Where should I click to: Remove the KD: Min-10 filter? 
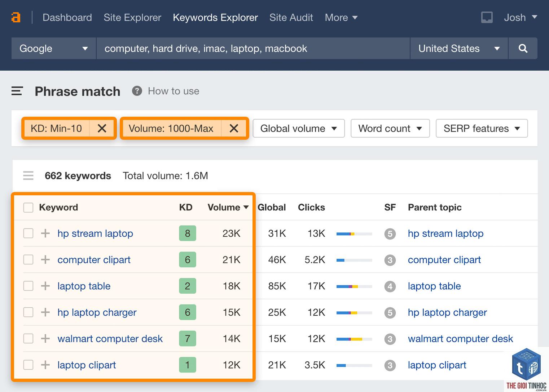102,128
